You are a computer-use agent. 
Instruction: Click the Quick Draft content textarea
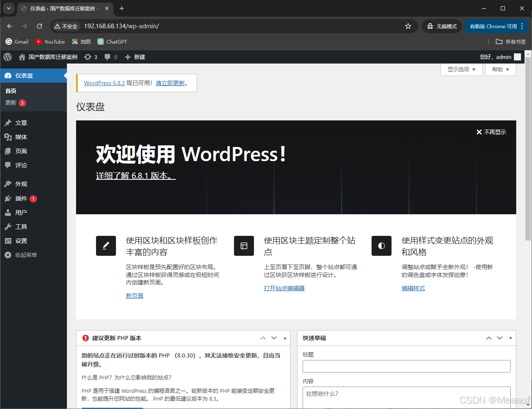point(406,398)
